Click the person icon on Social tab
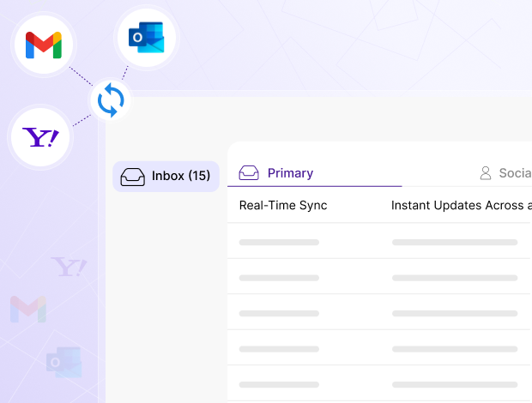 click(486, 173)
